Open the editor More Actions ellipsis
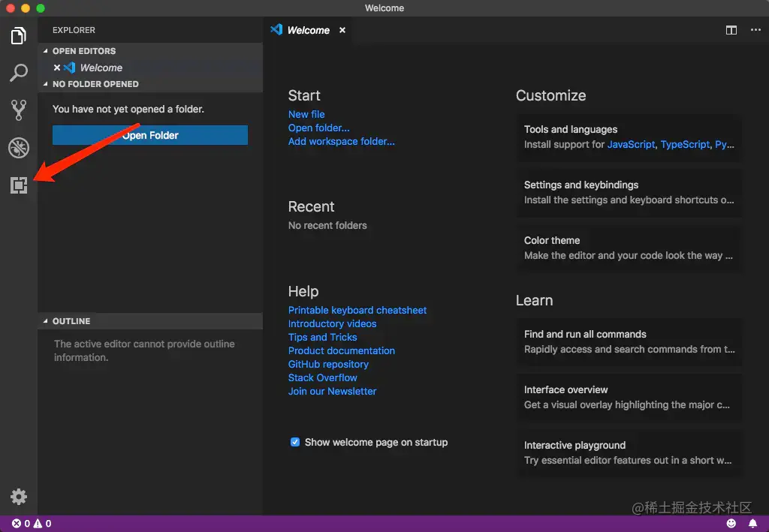Image resolution: width=769 pixels, height=532 pixels. 755,30
